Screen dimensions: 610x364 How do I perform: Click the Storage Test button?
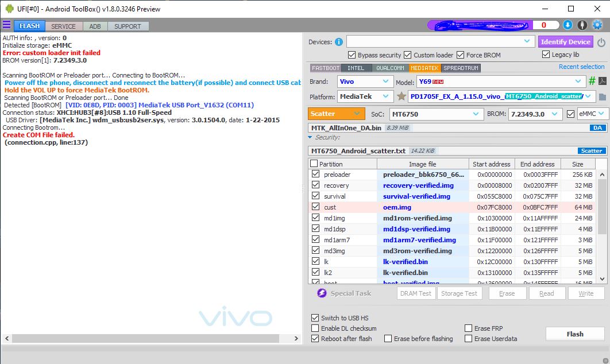[x=459, y=293]
